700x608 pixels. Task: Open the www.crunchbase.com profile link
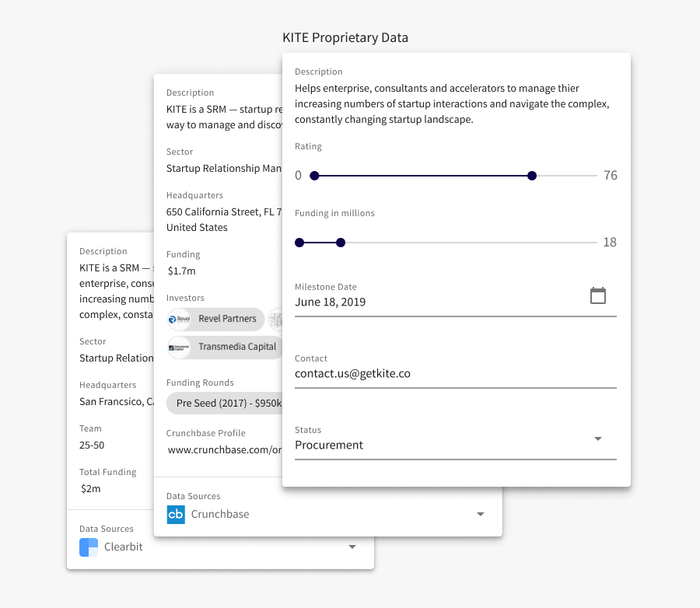coord(225,450)
